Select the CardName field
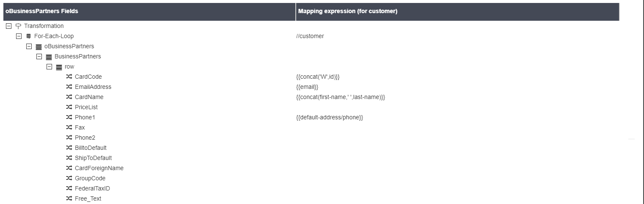The width and height of the screenshot is (644, 204). (89, 97)
